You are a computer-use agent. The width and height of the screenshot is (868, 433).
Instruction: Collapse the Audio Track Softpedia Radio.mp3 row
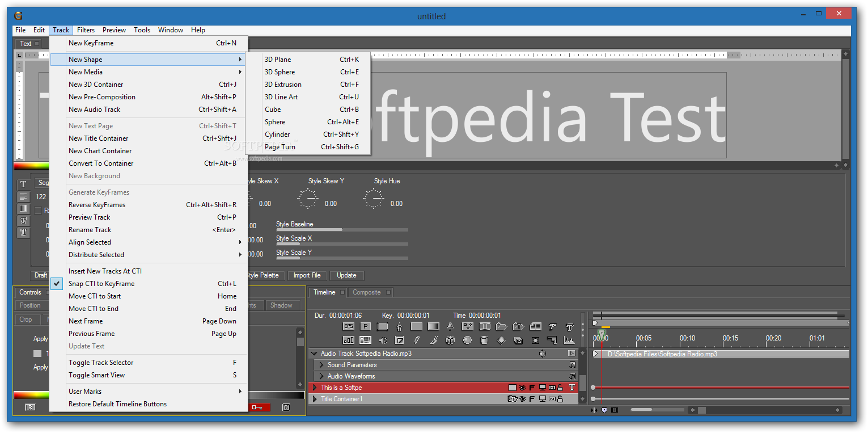314,354
